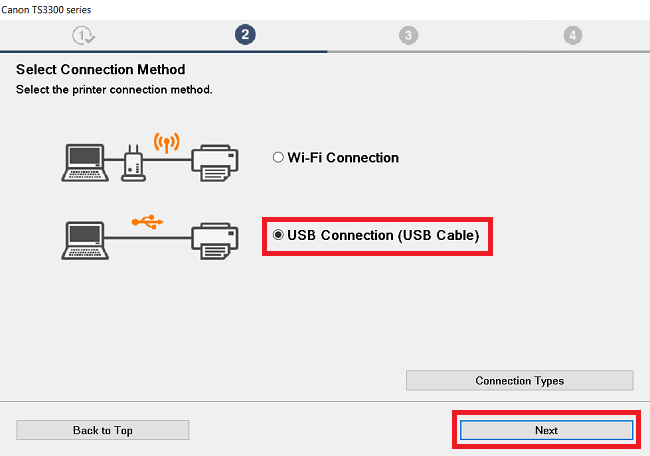Click the Wi-Fi Connection label text
This screenshot has height=456, width=650.
(343, 158)
